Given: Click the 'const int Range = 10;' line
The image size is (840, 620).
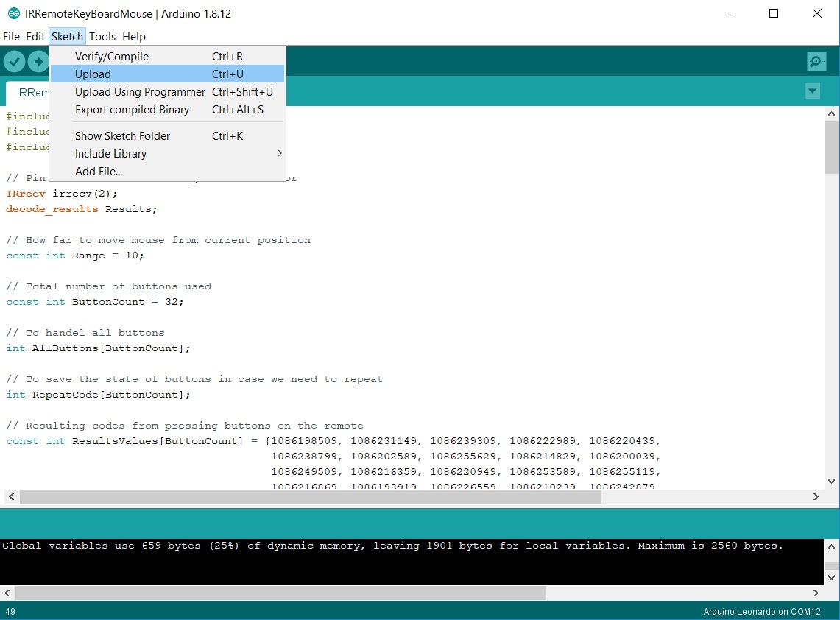Looking at the screenshot, I should pyautogui.click(x=75, y=256).
